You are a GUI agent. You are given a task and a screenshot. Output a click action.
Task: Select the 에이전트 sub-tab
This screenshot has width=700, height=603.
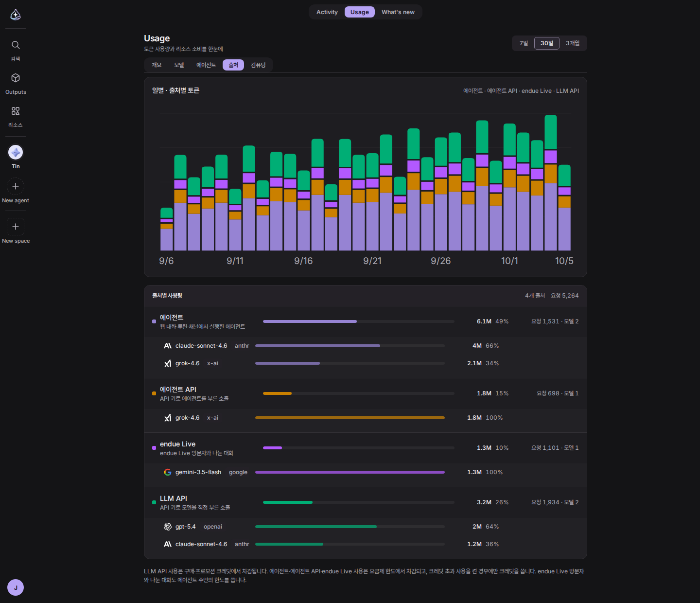click(206, 65)
